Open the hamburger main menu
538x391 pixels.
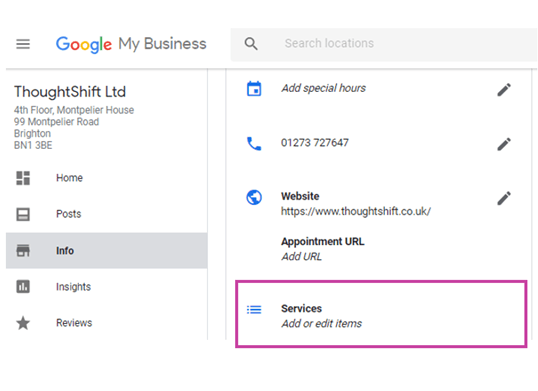pos(23,44)
